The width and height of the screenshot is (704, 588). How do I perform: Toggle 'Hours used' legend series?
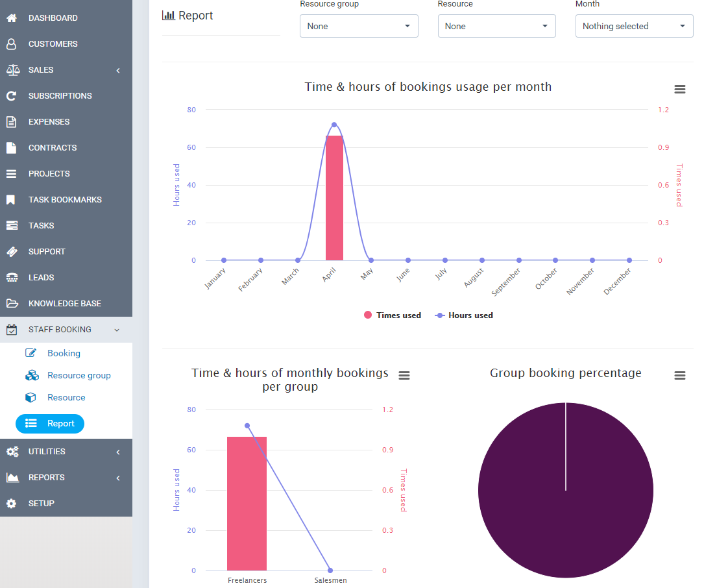(x=464, y=315)
